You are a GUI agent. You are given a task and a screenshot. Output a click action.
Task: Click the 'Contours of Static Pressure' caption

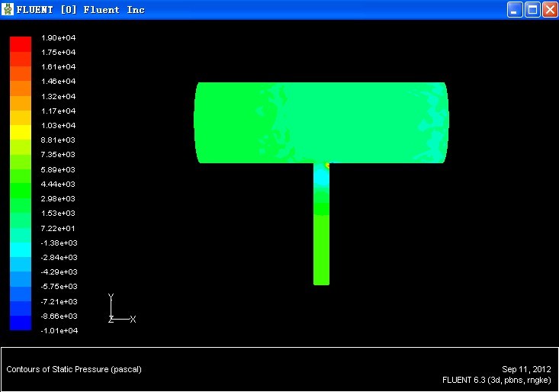(x=74, y=369)
